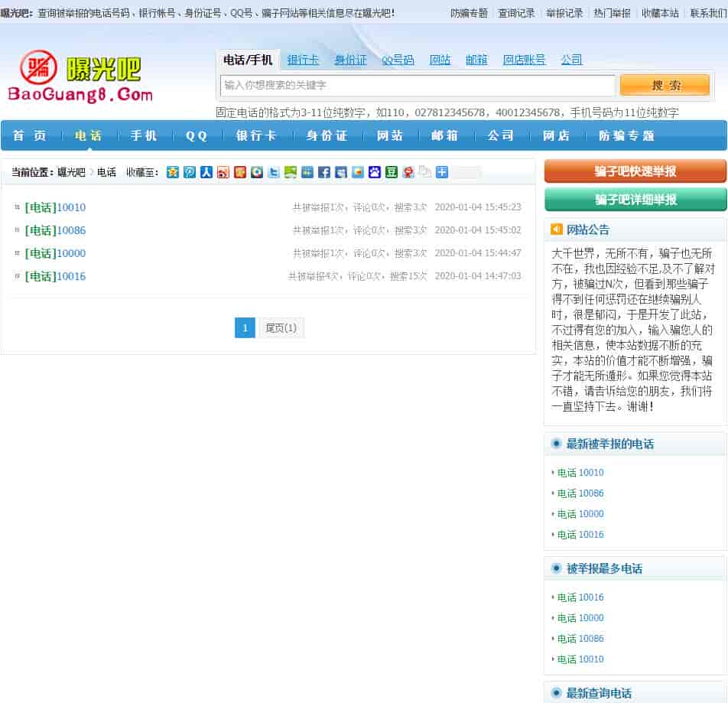Image resolution: width=728 pixels, height=703 pixels.
Task: Open 手机 in the blue navigation bar
Action: (143, 135)
